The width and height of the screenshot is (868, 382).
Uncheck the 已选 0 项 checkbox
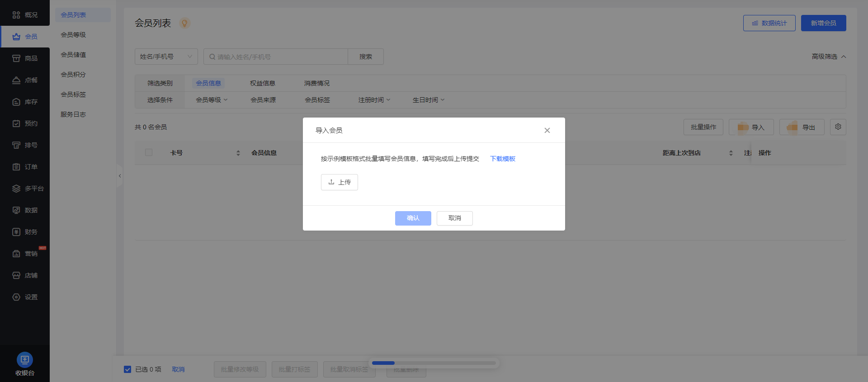(127, 369)
